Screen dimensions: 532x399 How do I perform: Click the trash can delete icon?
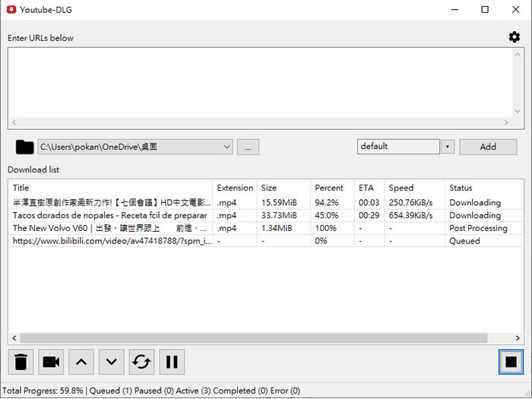(21, 362)
